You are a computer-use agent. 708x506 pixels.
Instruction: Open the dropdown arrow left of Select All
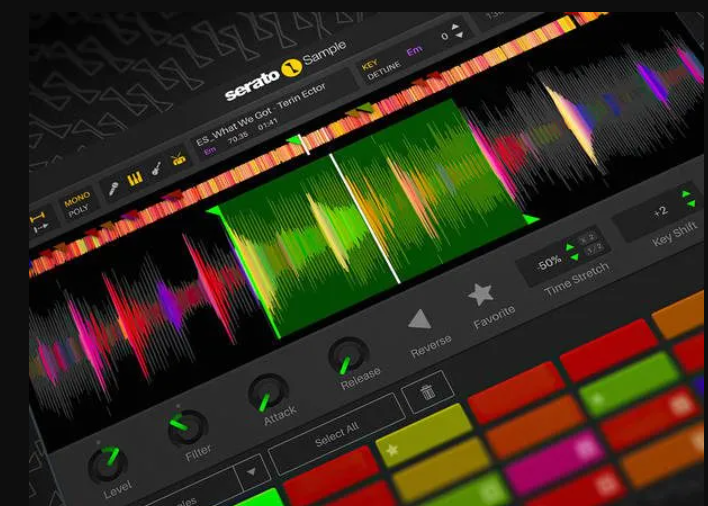tap(251, 472)
